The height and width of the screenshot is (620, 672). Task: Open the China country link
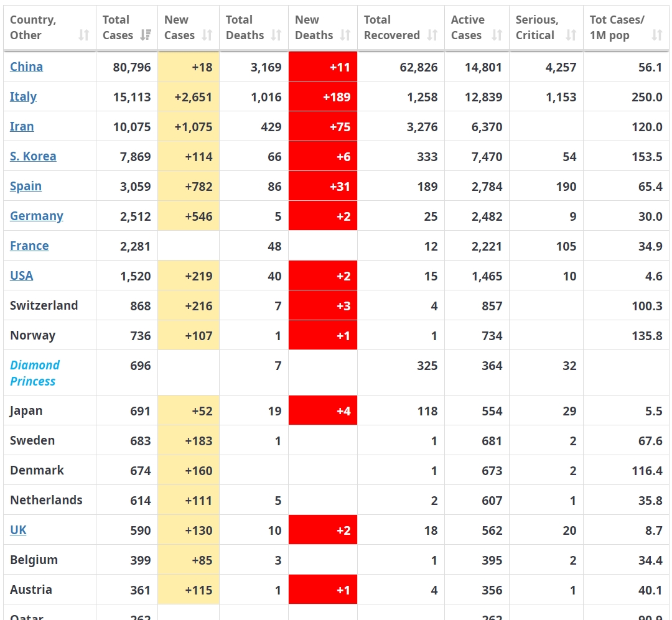point(27,67)
